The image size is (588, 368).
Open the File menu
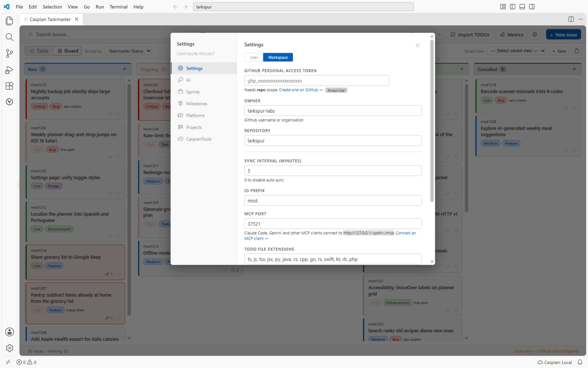point(19,7)
